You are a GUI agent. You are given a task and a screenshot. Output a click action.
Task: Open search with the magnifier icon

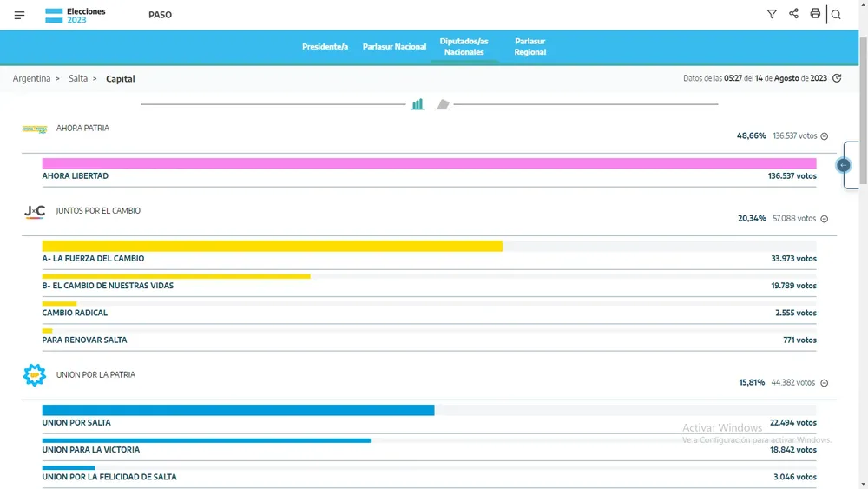click(x=837, y=14)
